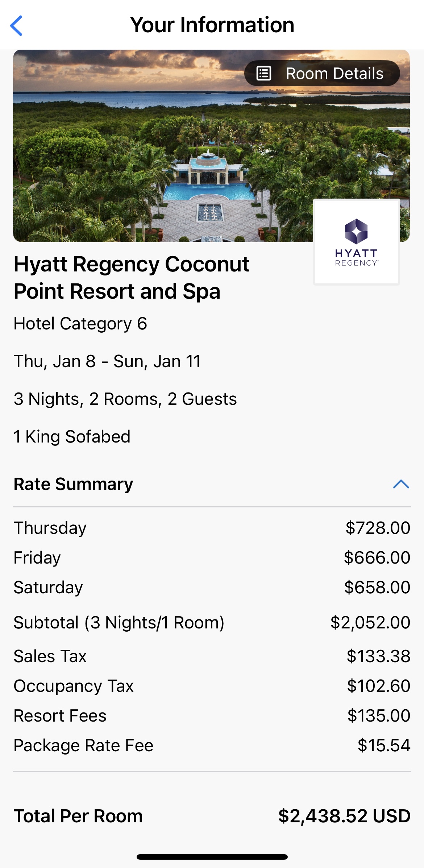Tap the Total Per Room amount
Viewport: 424px width, 868px height.
(x=344, y=816)
